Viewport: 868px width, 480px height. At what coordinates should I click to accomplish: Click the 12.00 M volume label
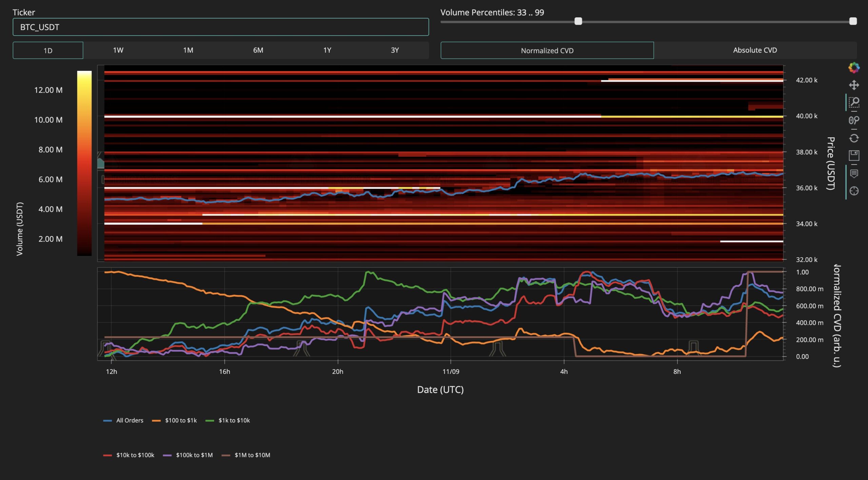point(48,90)
